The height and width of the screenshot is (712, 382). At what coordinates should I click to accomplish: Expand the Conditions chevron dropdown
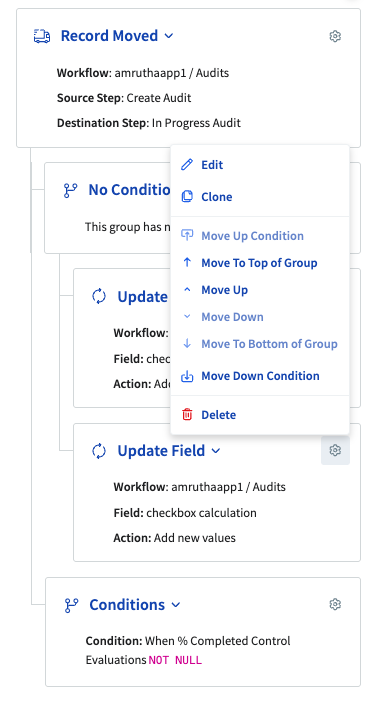tap(176, 604)
